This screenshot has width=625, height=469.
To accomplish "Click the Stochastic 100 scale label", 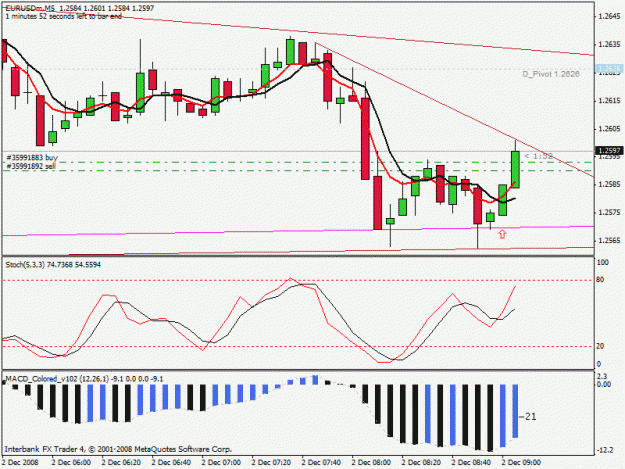I will click(602, 262).
